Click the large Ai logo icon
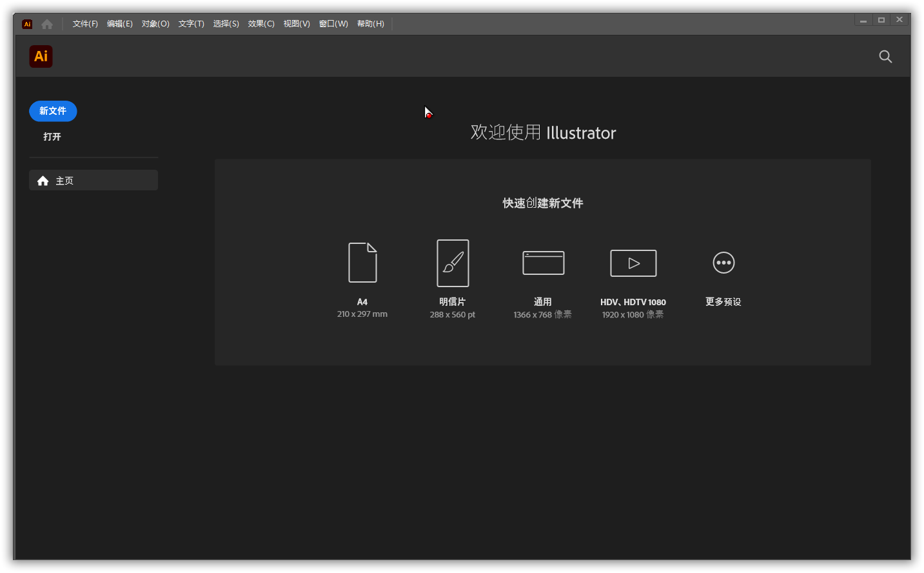Screen dimensions: 924x573 (41, 57)
